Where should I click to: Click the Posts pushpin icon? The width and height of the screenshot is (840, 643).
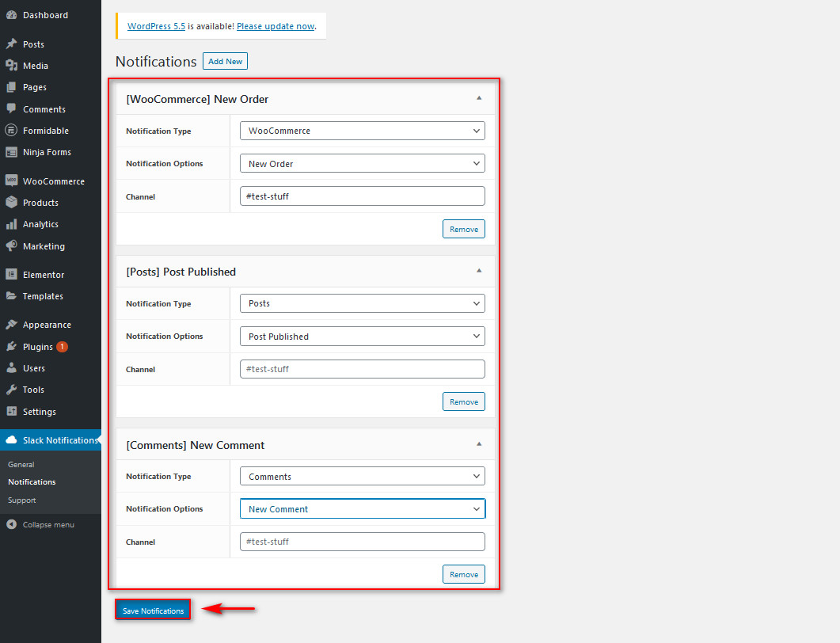(11, 44)
